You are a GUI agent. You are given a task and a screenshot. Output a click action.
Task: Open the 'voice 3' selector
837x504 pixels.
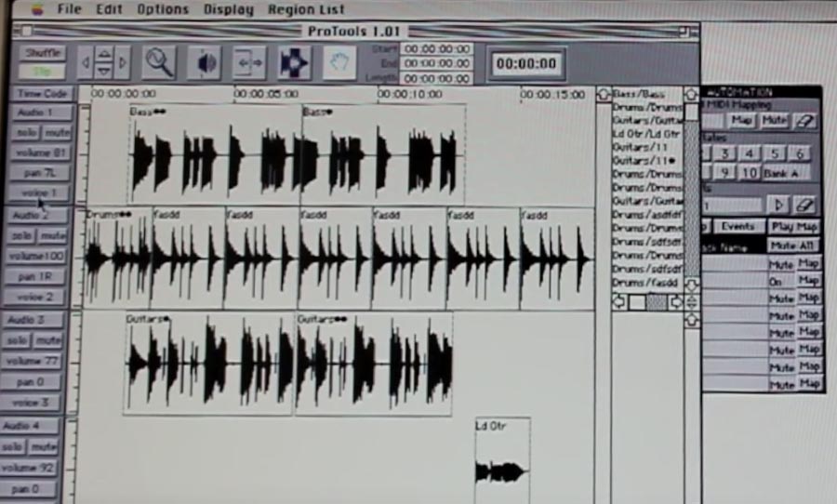pyautogui.click(x=30, y=403)
